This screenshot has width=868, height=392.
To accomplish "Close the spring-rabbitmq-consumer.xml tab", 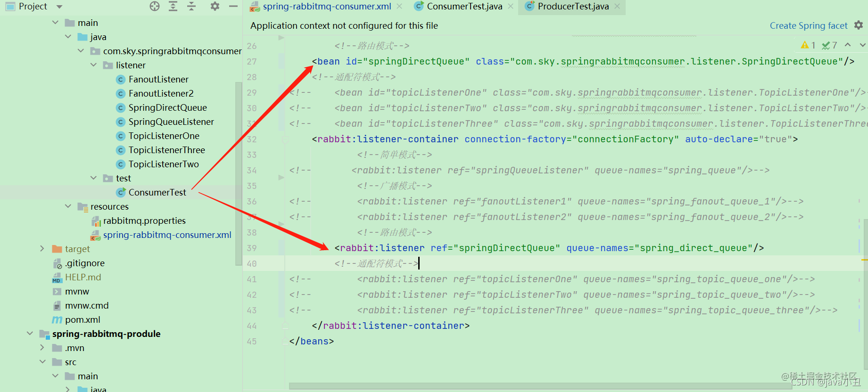I will (x=399, y=6).
